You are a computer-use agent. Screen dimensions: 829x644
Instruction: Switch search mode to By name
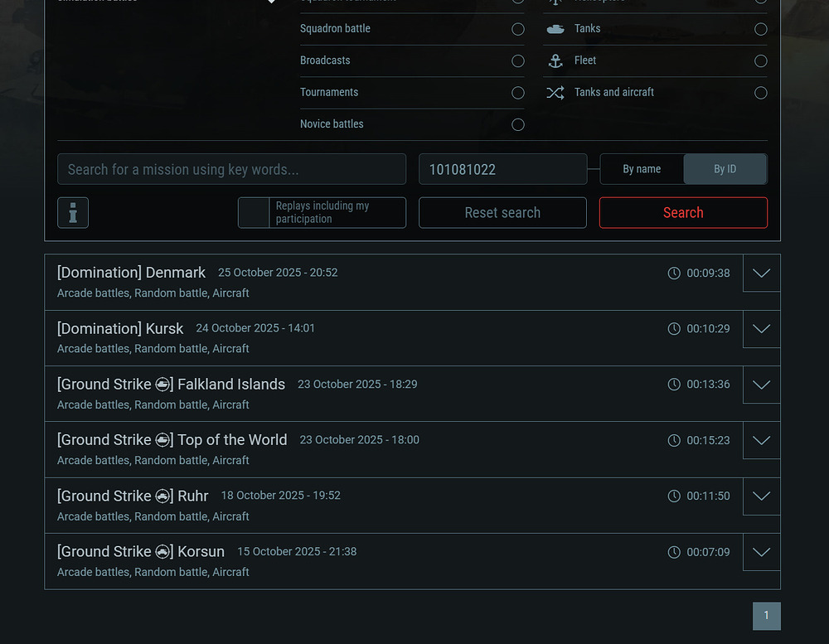coord(642,169)
